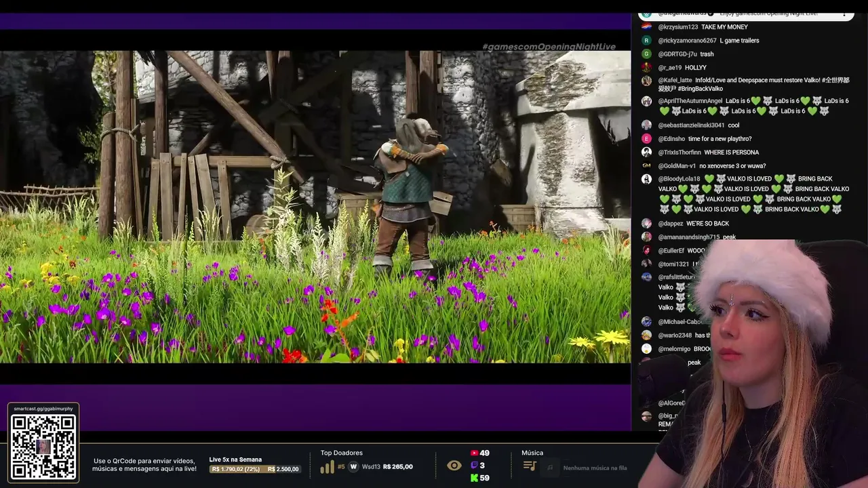Click EullerEf's chat avatar
868x488 pixels.
point(646,251)
